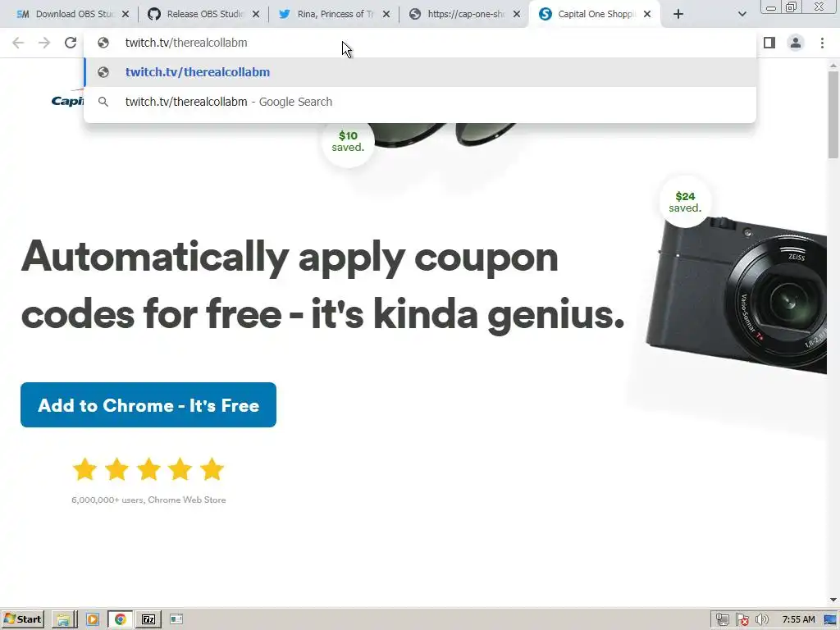Screen dimensions: 840x630
Task: Switch to the Release OBS Studio GitHub tab
Action: (199, 15)
